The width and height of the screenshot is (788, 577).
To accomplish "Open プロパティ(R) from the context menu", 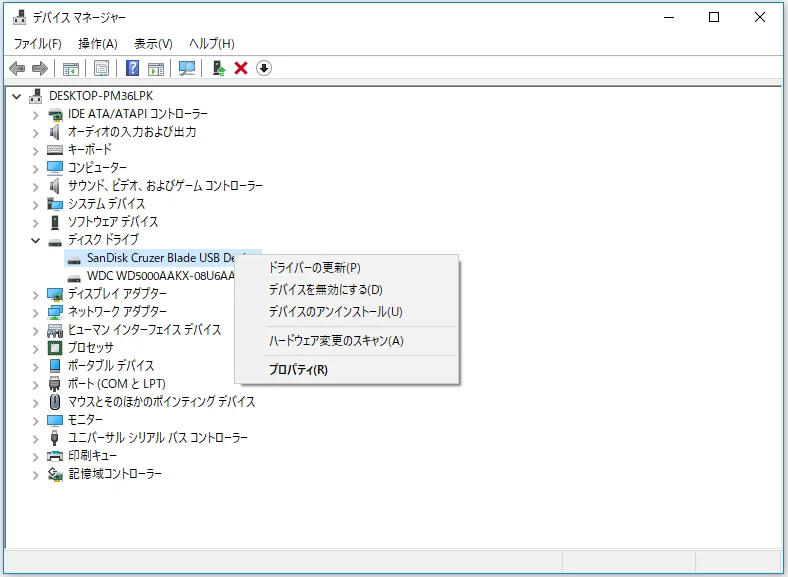I will tap(298, 370).
